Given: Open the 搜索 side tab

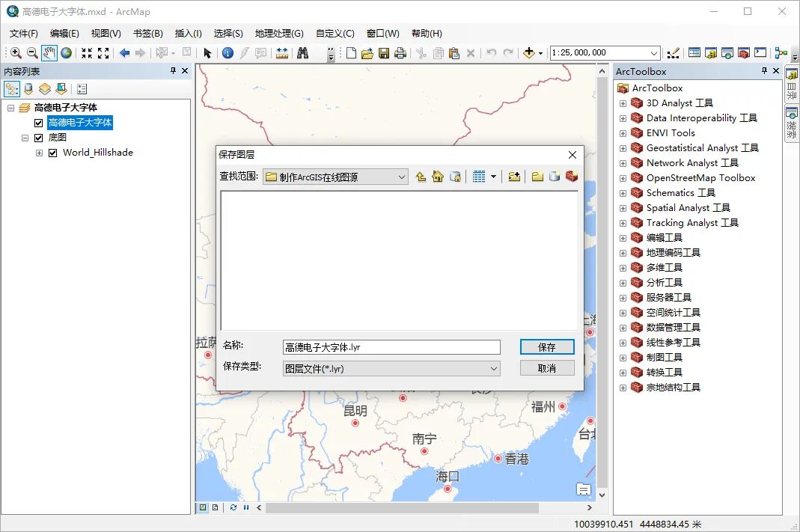Looking at the screenshot, I should point(791,123).
